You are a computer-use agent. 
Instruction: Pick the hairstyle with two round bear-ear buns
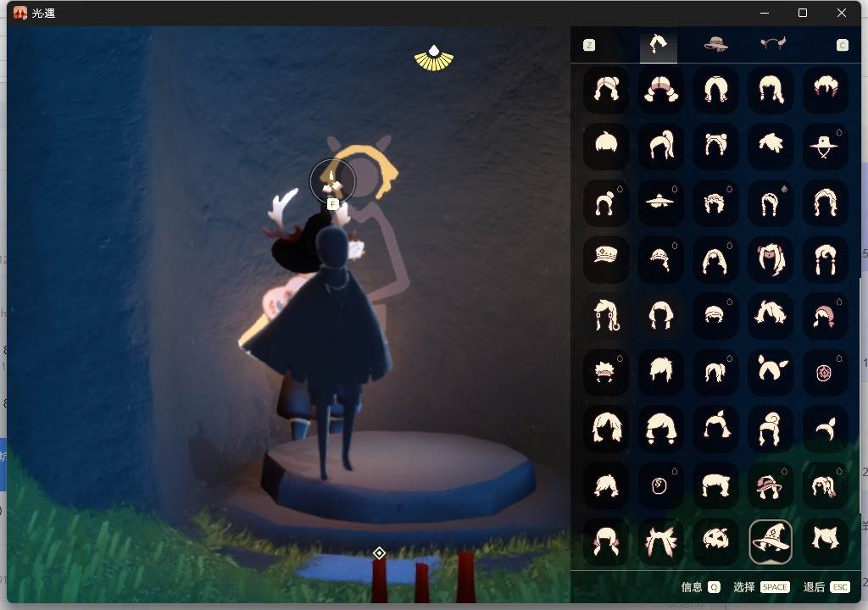tap(715, 146)
